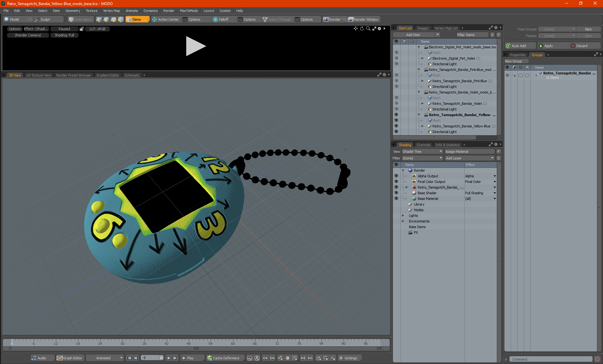
Task: Toggle visibility of Retro_Tamagotchi_Bandai_Violet item
Action: [396, 104]
